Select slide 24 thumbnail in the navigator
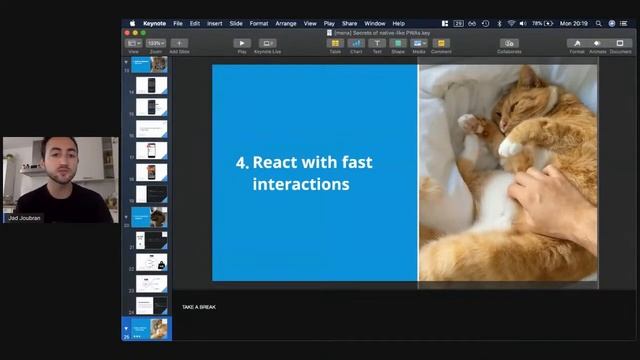 151,305
